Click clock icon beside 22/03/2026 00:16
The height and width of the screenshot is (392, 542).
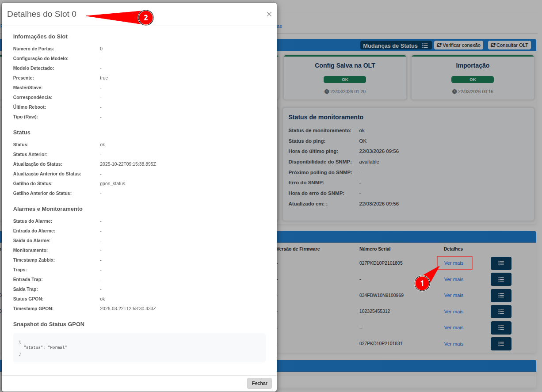point(454,91)
